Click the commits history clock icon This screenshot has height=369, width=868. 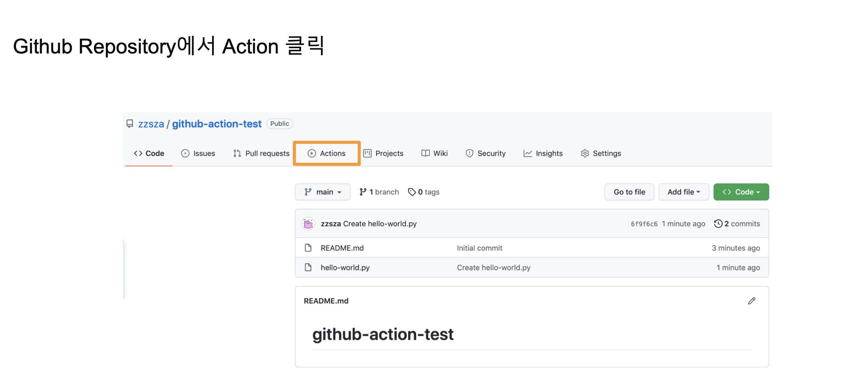(718, 224)
